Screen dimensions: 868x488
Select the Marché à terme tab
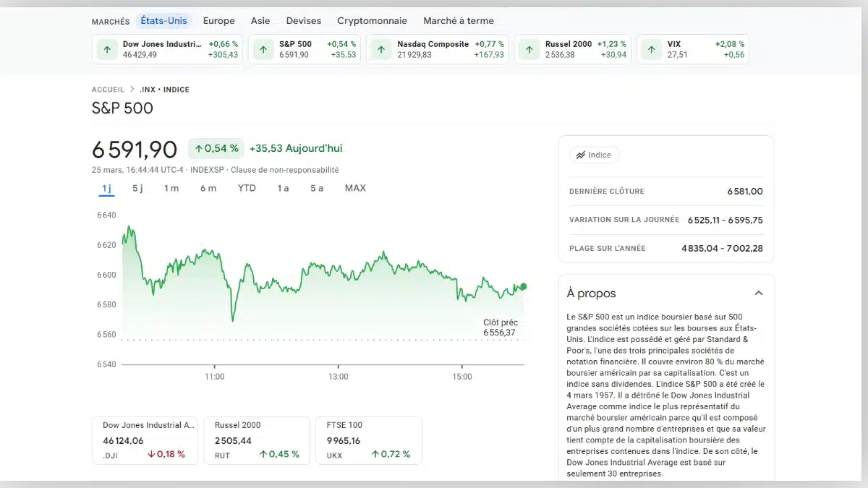pyautogui.click(x=459, y=20)
